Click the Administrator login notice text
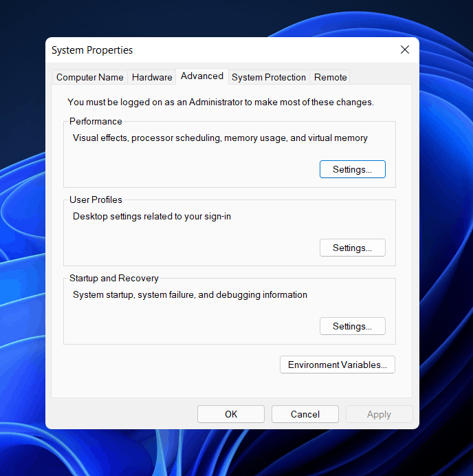 221,102
